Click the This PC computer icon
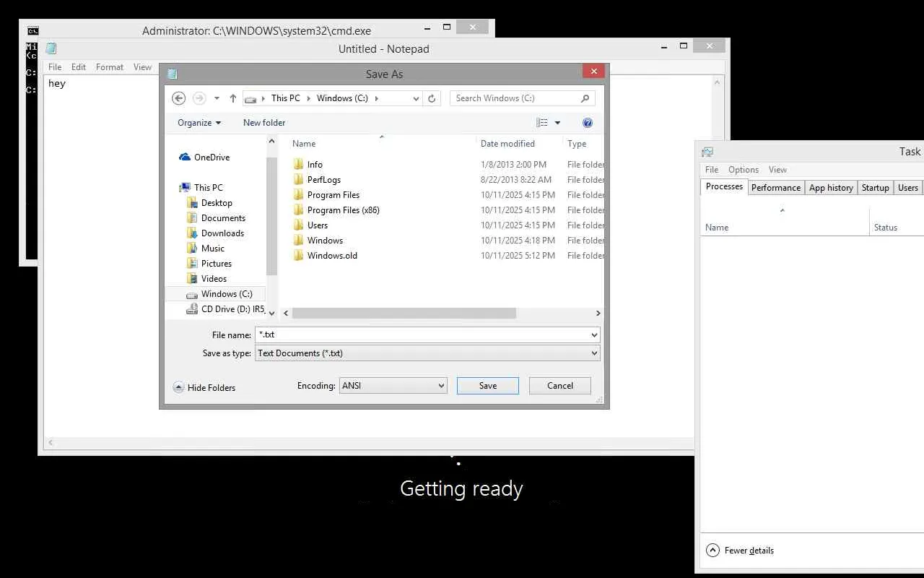Screen dimensions: 924x578 (x=186, y=187)
